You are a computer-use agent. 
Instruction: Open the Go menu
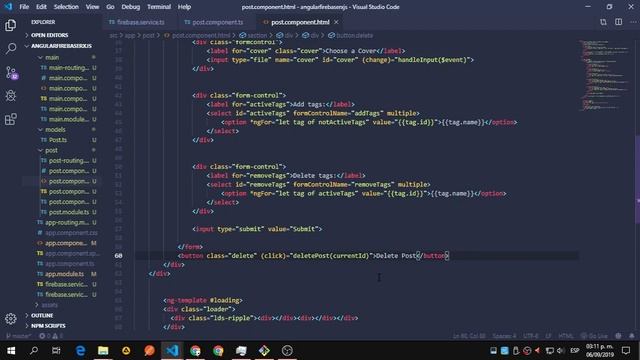(x=110, y=7)
